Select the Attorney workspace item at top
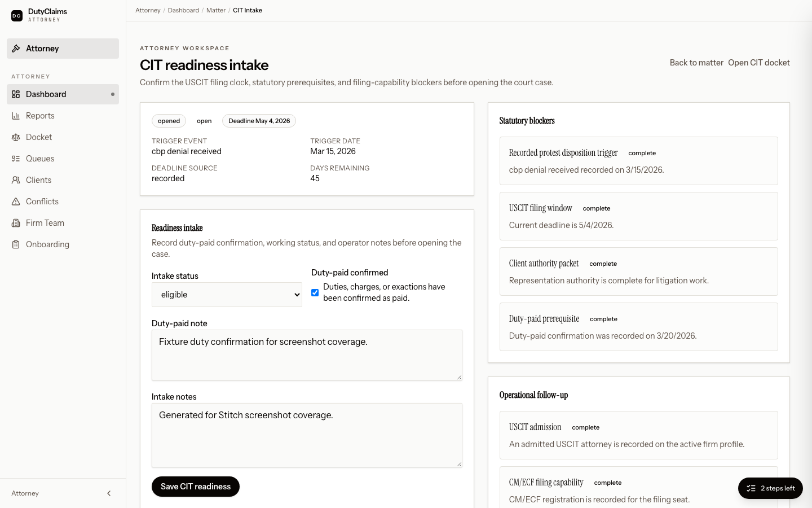 63,49
